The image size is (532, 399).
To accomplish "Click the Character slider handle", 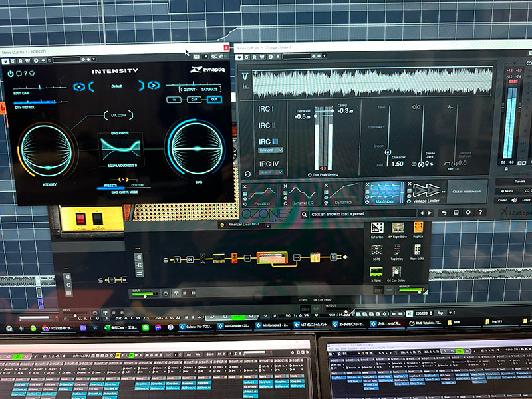I will coord(388,152).
